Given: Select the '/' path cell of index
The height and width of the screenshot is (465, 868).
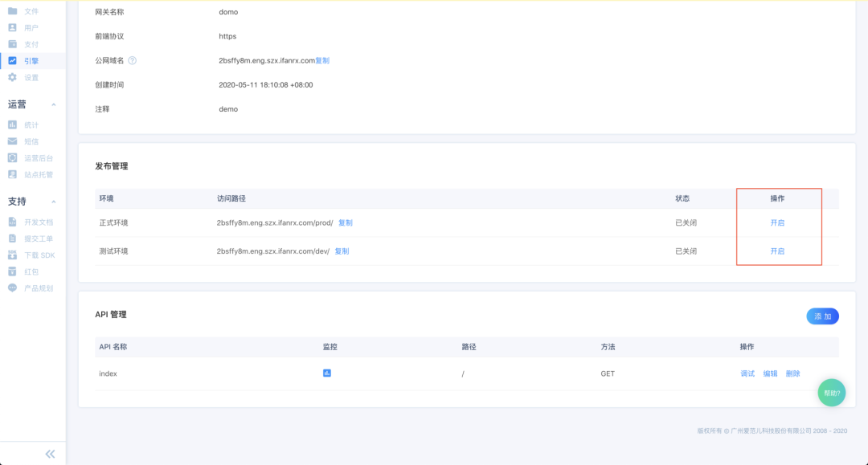Looking at the screenshot, I should (463, 373).
